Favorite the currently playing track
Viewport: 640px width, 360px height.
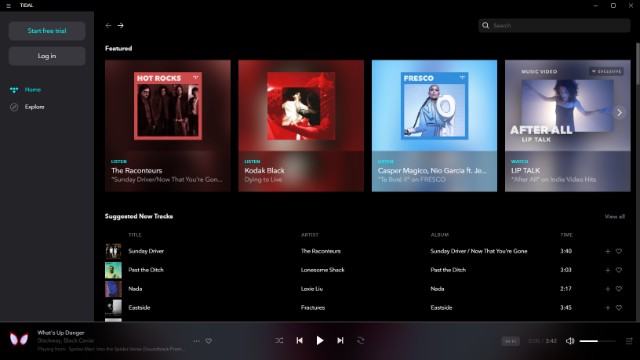(x=209, y=341)
